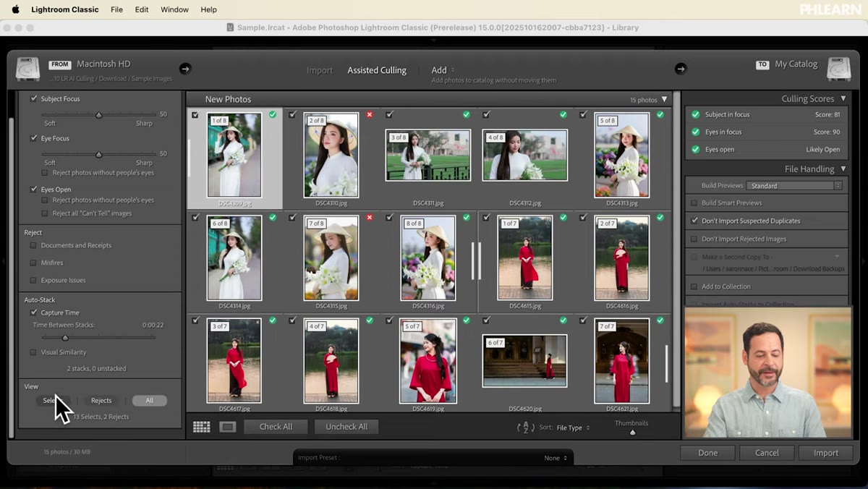The width and height of the screenshot is (868, 489).
Task: Toggle Capture Time auto-stack checkbox
Action: (x=33, y=312)
